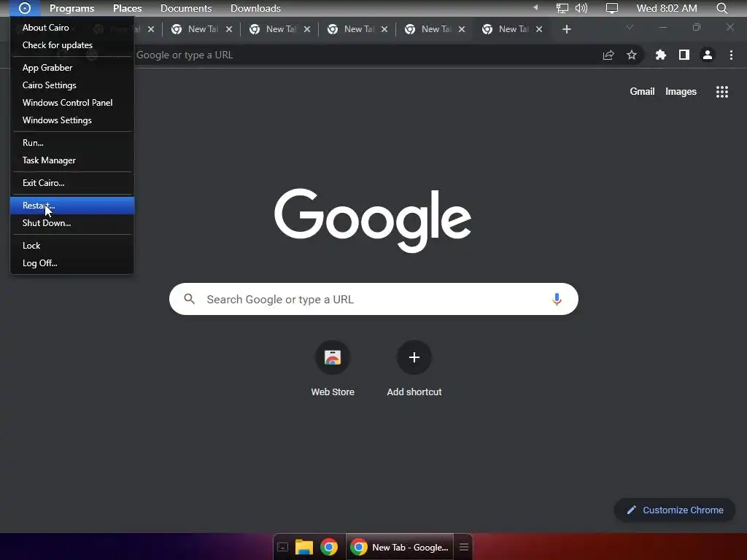Screen dimensions: 747x560
Task: Select Run... in Cairo menu
Action: (x=72, y=143)
